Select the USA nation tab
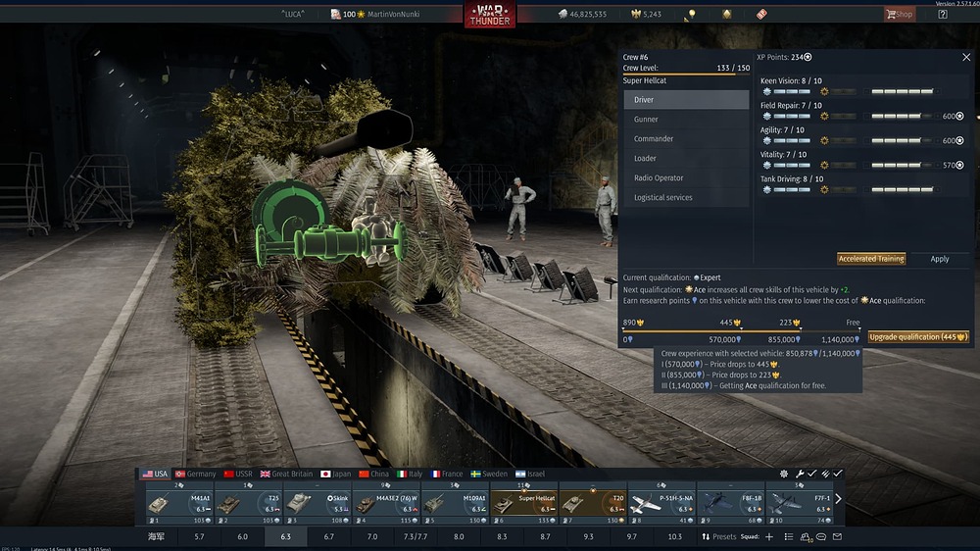Screen dimensions: 980x551 (155, 475)
